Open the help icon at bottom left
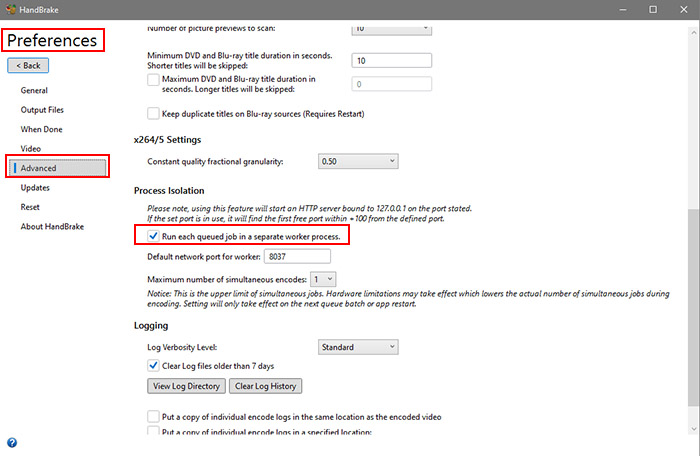 (11, 442)
